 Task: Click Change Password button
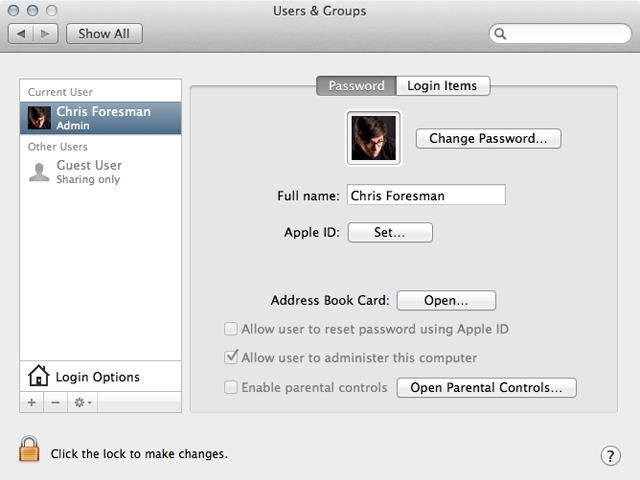(x=488, y=138)
